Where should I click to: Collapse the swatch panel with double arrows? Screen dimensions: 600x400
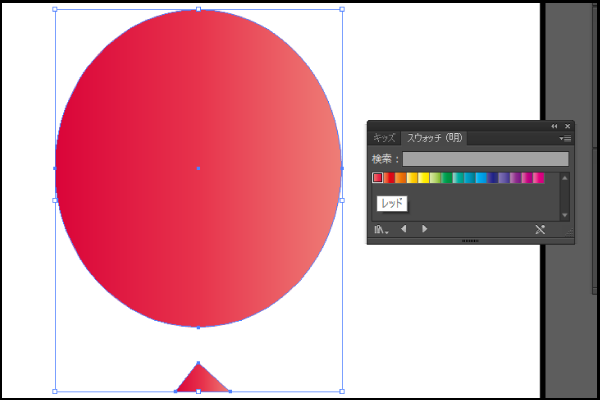[554, 126]
